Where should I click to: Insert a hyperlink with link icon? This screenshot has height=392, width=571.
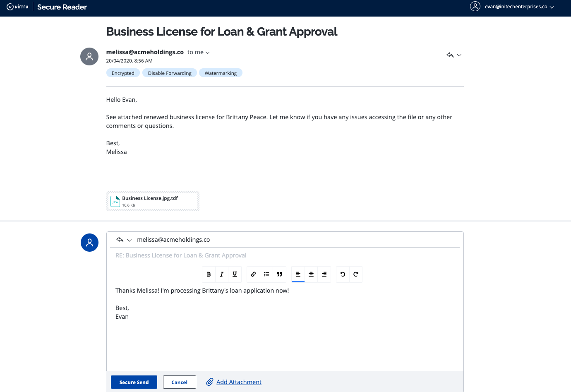tap(253, 274)
